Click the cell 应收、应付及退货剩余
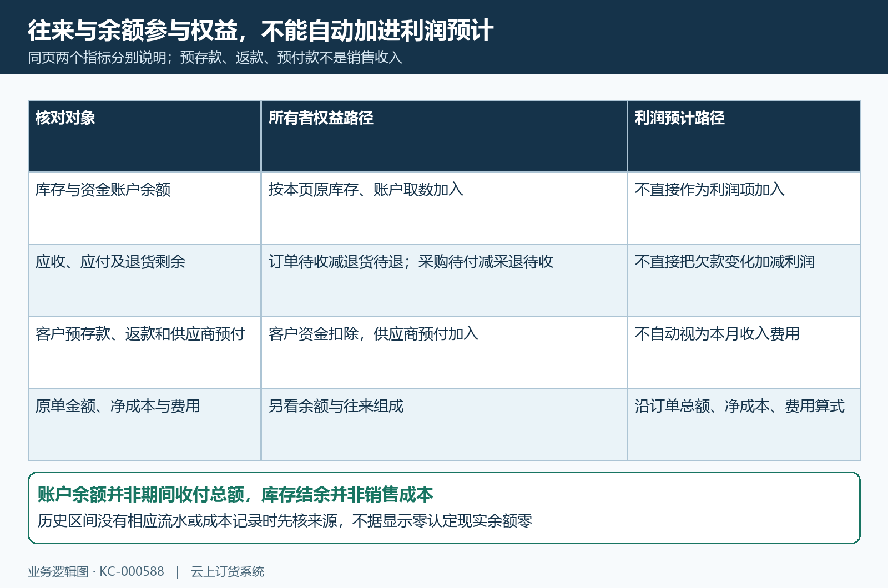The width and height of the screenshot is (888, 588). click(x=144, y=281)
